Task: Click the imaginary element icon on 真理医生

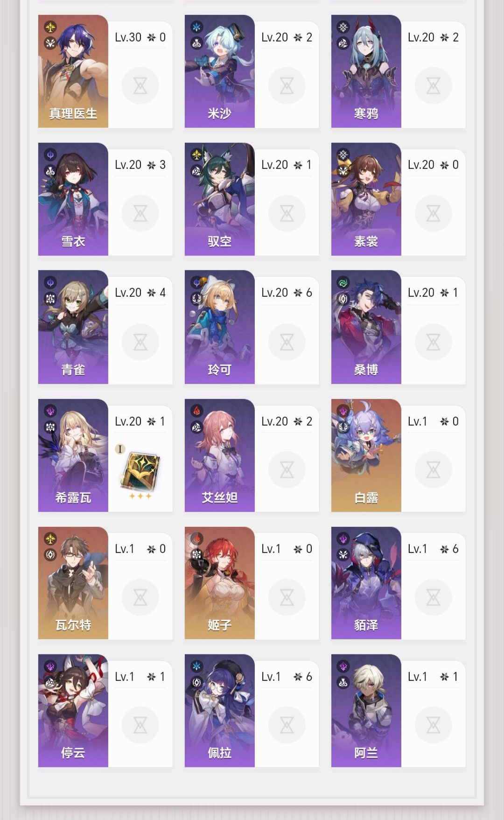Action: (50, 27)
